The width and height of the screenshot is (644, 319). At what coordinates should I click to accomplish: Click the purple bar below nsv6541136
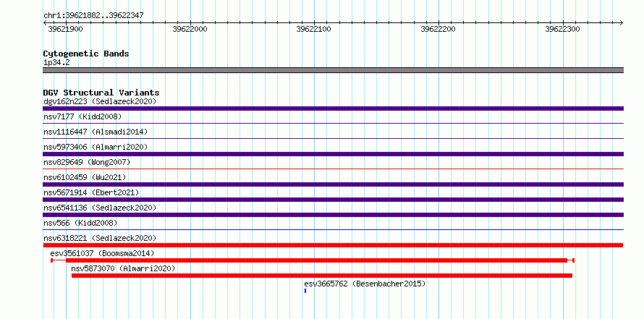tap(333, 215)
